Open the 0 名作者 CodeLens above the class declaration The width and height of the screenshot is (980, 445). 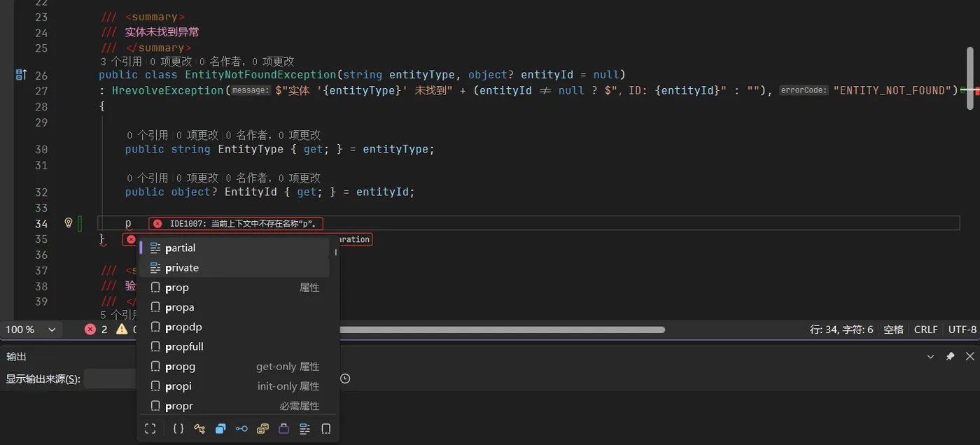tap(220, 62)
